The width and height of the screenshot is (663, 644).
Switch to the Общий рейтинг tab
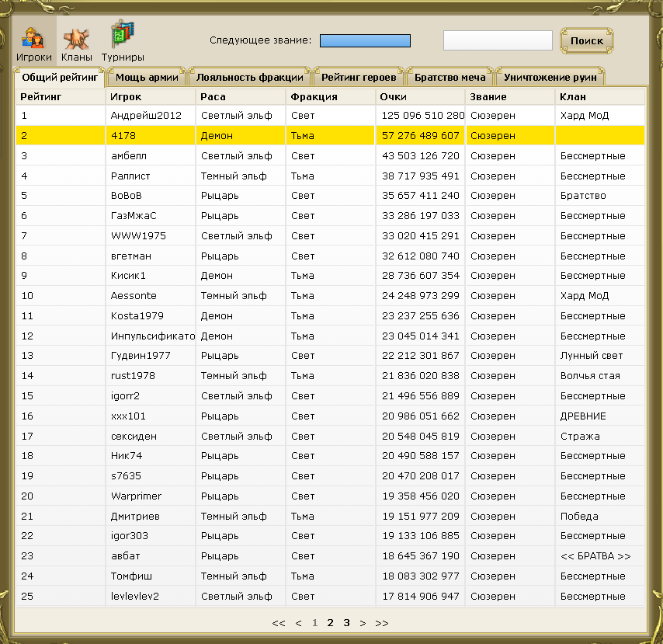coord(60,78)
